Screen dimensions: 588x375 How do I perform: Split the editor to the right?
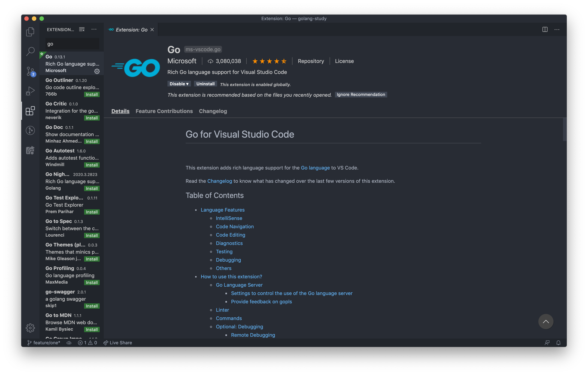pos(545,29)
